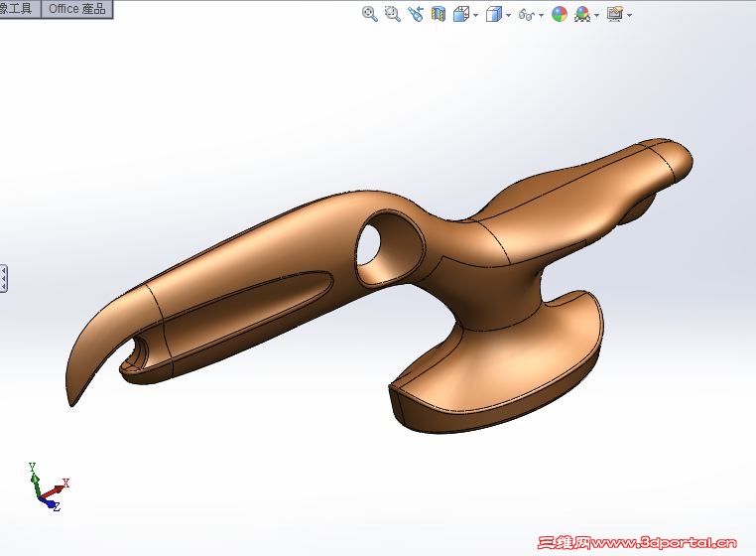Click the coordinate triad Y axis
Viewport: 756px width, 556px height.
coord(35,481)
